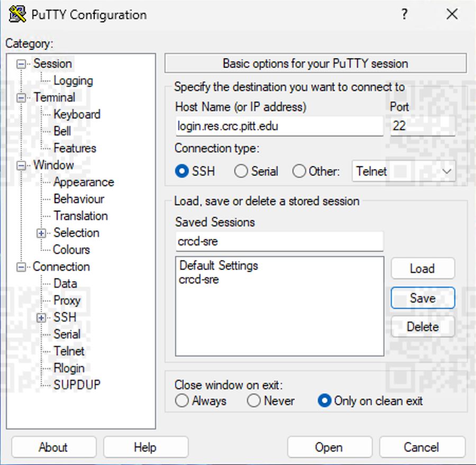Open the Appearance settings category

[84, 182]
